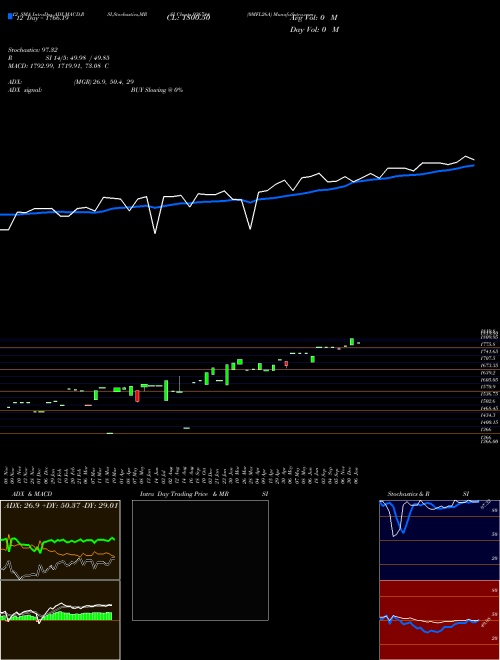Select the 'CL: 1800.50' closing price text
The image size is (500, 660).
point(187,18)
